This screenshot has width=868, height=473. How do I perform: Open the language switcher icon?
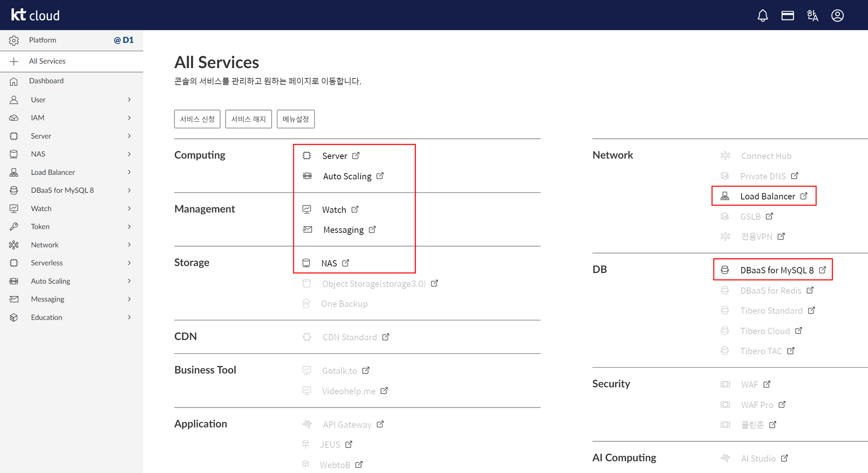pos(813,15)
